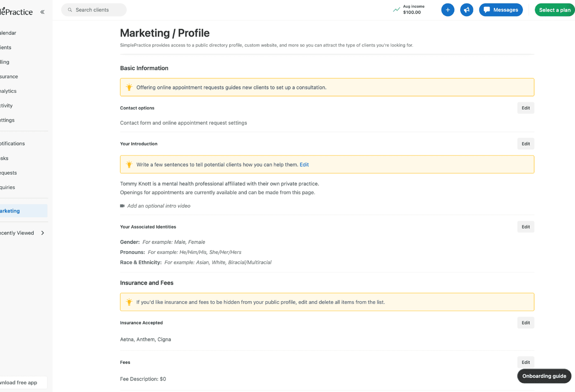Viewport: 575px width, 392px height.
Task: Edit the Your Introduction section
Action: click(x=526, y=144)
